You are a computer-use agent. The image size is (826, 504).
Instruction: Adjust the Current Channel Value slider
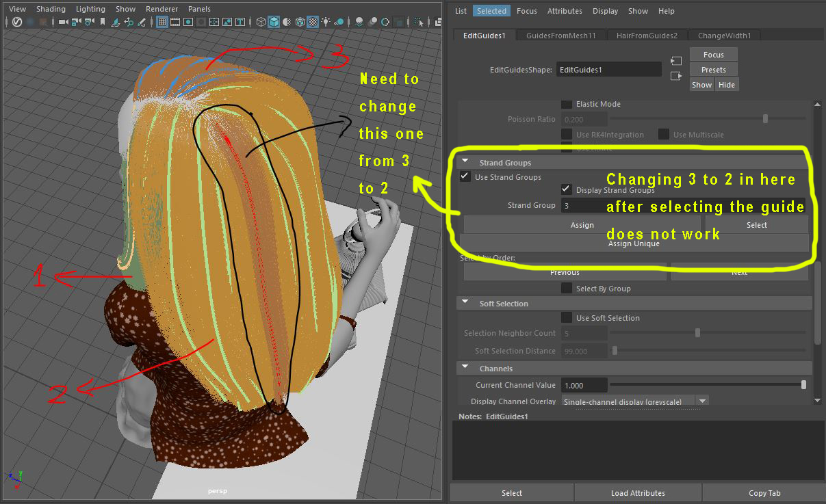[x=803, y=385]
